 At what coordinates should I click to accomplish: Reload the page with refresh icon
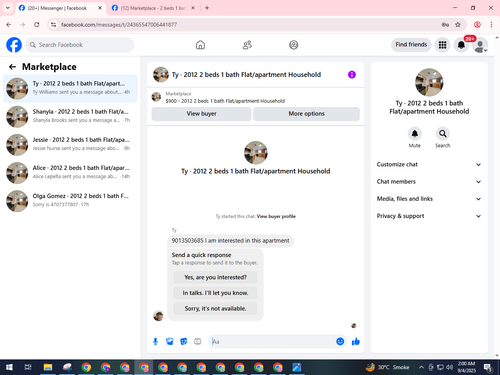(37, 25)
